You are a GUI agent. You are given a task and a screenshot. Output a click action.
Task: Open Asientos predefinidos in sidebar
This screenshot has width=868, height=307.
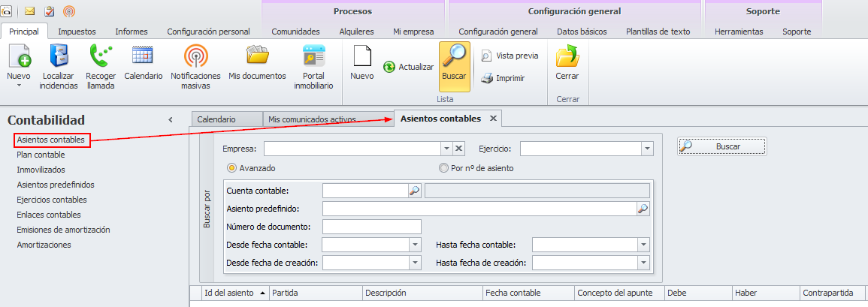coord(56,185)
